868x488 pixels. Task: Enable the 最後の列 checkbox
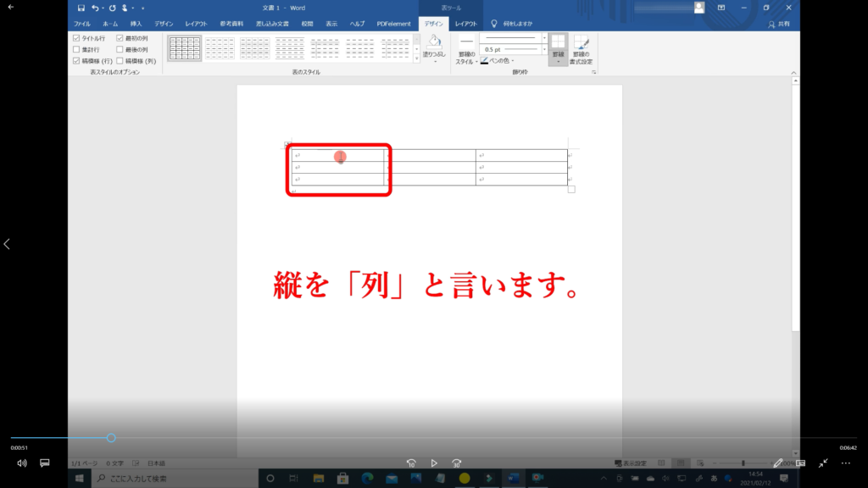pyautogui.click(x=120, y=50)
